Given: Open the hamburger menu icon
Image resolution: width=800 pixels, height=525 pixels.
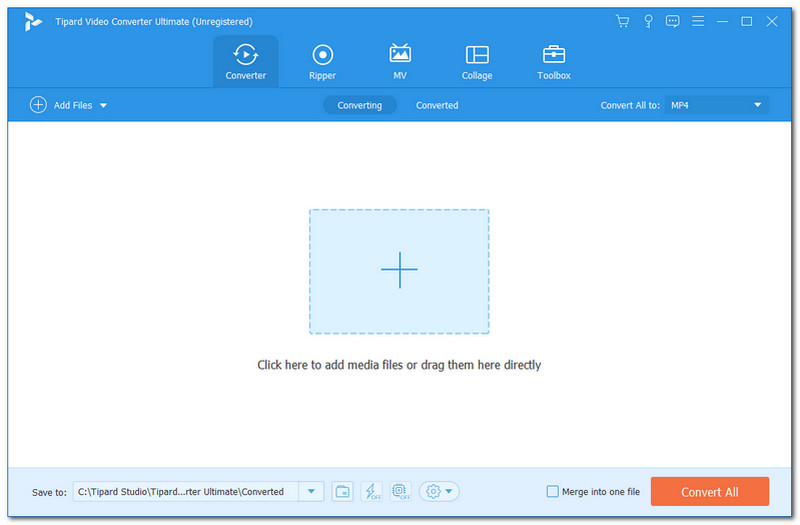Looking at the screenshot, I should (697, 21).
